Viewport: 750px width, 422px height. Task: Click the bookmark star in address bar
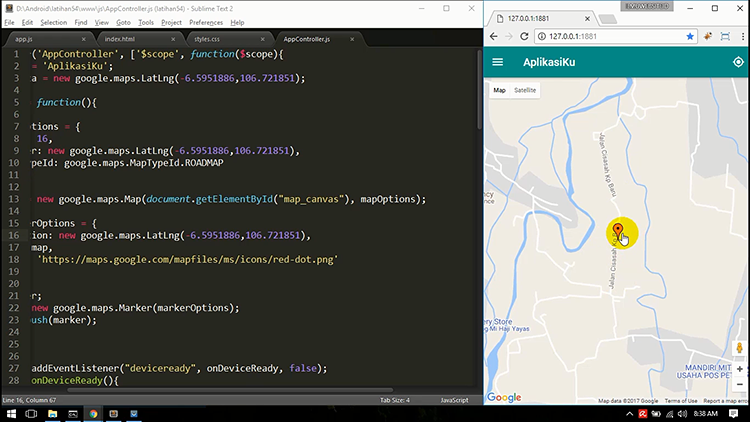click(690, 36)
